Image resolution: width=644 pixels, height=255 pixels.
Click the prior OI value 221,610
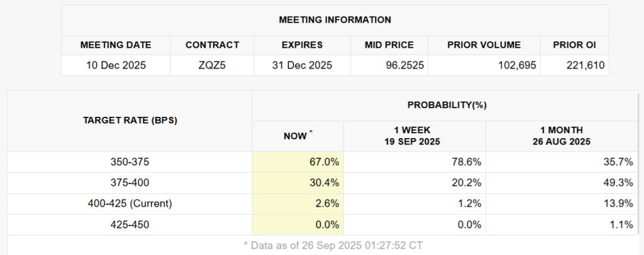[x=574, y=65]
